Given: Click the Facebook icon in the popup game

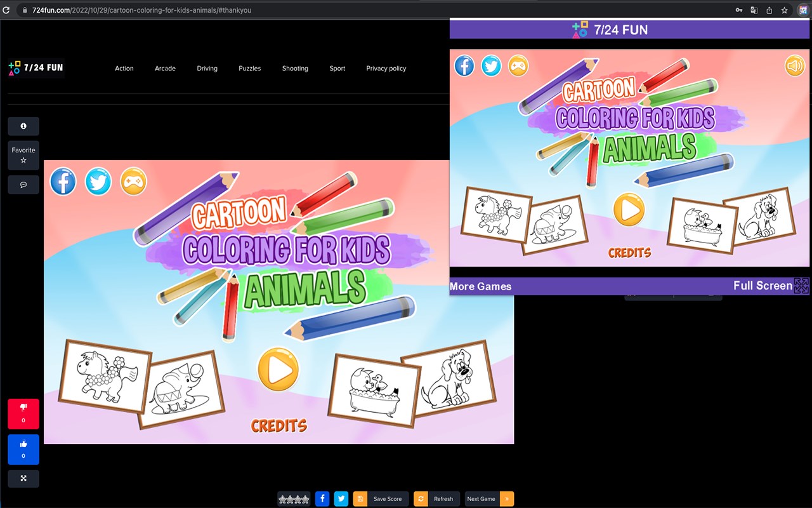Looking at the screenshot, I should coord(464,65).
